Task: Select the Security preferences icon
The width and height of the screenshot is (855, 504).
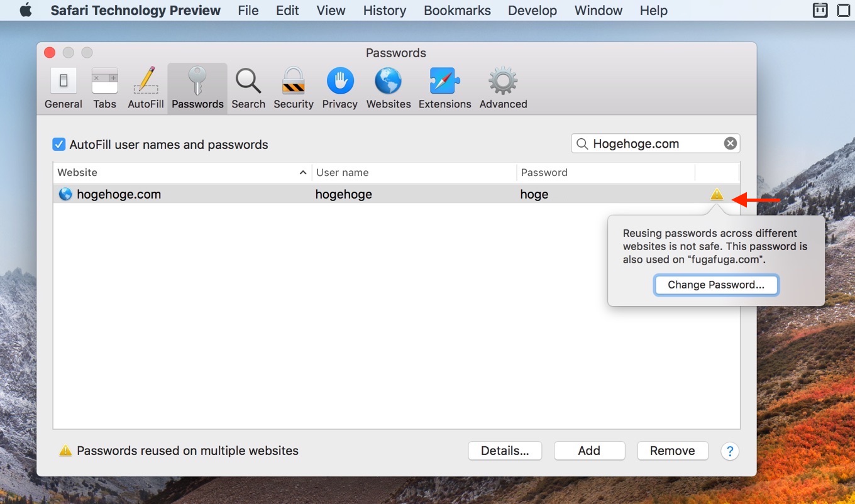Action: click(x=293, y=88)
